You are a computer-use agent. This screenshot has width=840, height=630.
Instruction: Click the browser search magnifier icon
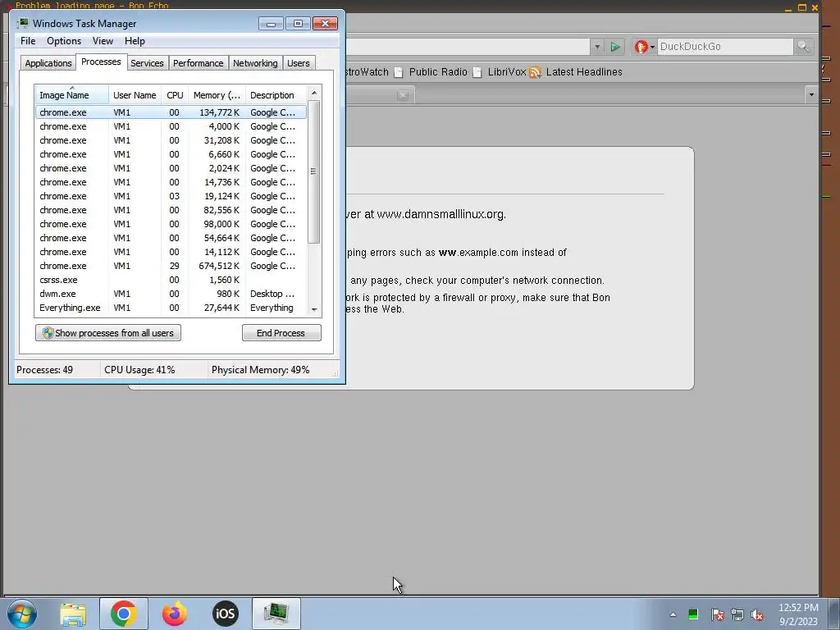[802, 47]
